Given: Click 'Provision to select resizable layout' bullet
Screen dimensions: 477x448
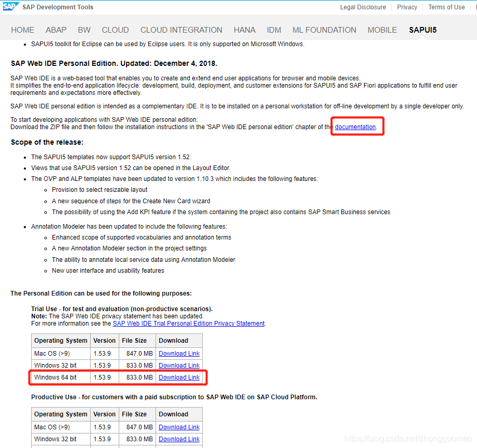Looking at the screenshot, I should 100,190.
